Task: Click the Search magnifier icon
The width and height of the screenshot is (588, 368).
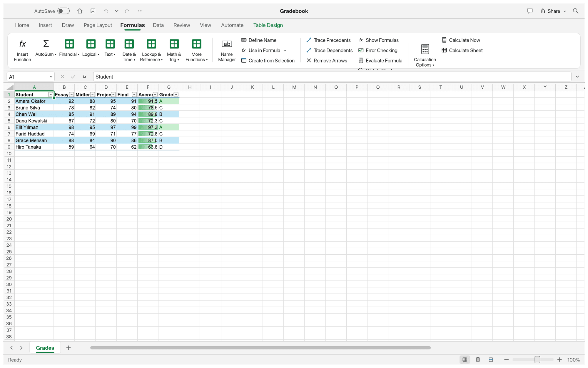Action: point(576,11)
